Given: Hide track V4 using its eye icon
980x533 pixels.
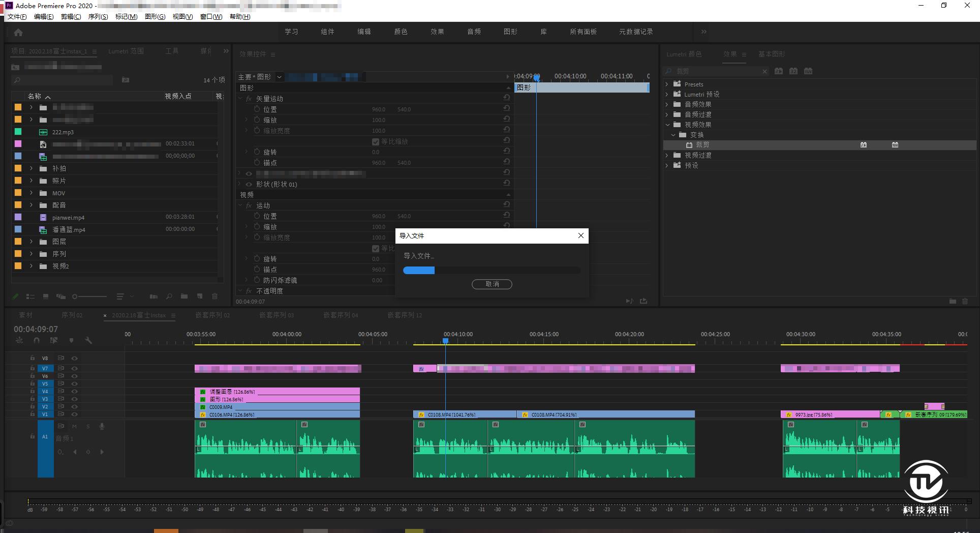Looking at the screenshot, I should click(74, 392).
